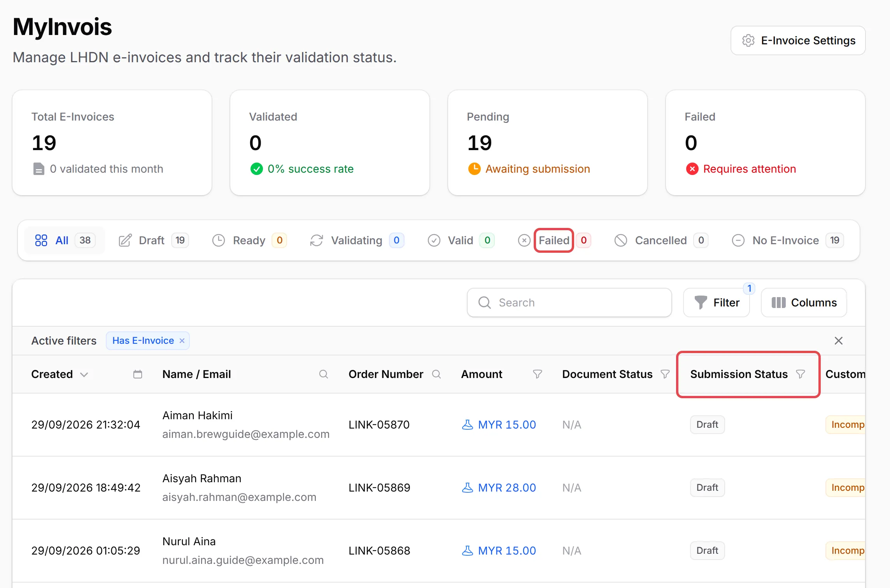Image resolution: width=890 pixels, height=588 pixels.
Task: Select the All tab
Action: coord(65,240)
